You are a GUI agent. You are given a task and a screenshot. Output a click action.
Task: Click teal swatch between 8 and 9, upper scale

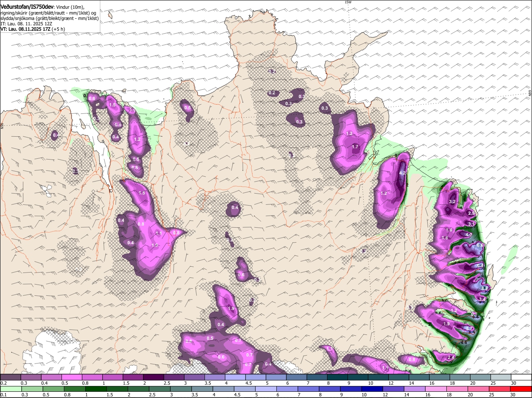[337, 377]
